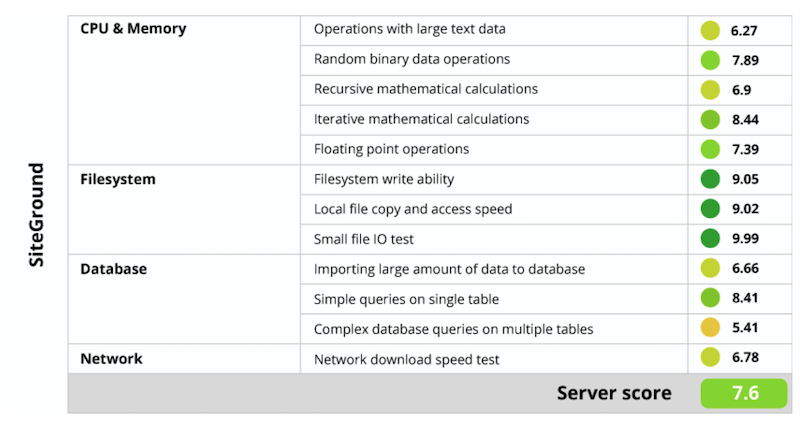The width and height of the screenshot is (800, 422).
Task: Select Floating point operations test row
Action: pyautogui.click(x=391, y=149)
